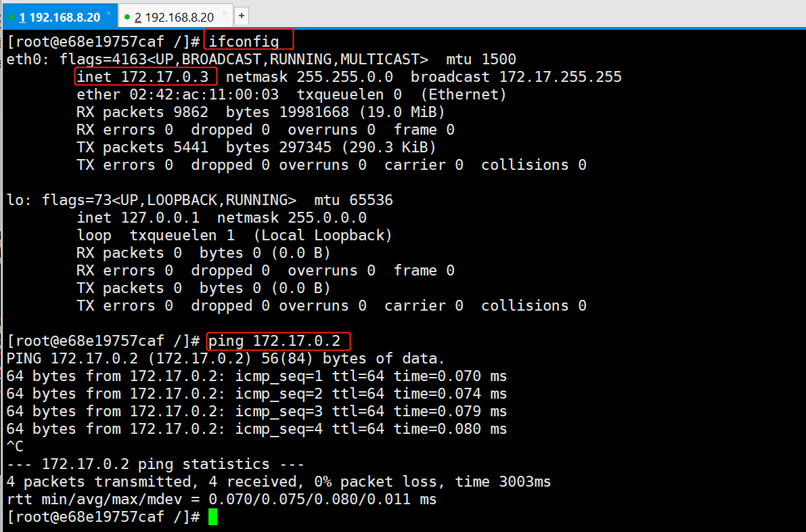Click the green terminal cursor block
Image resolution: width=806 pixels, height=532 pixels.
tap(212, 516)
